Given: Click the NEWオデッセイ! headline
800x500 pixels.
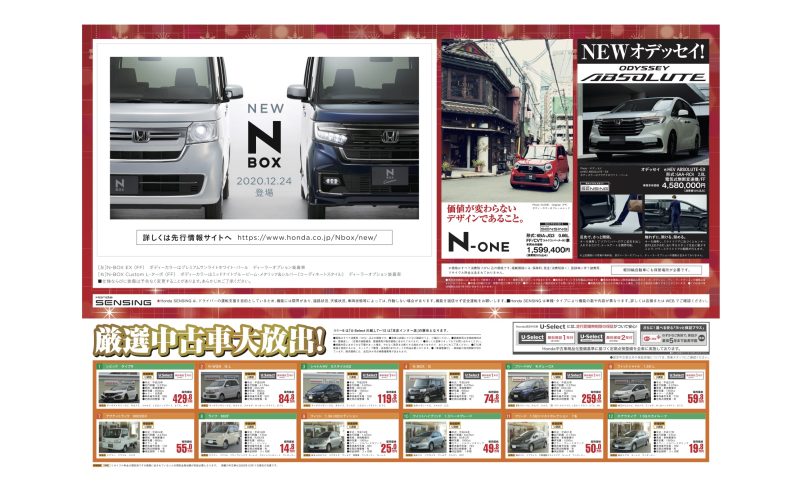Looking at the screenshot, I should click(643, 52).
